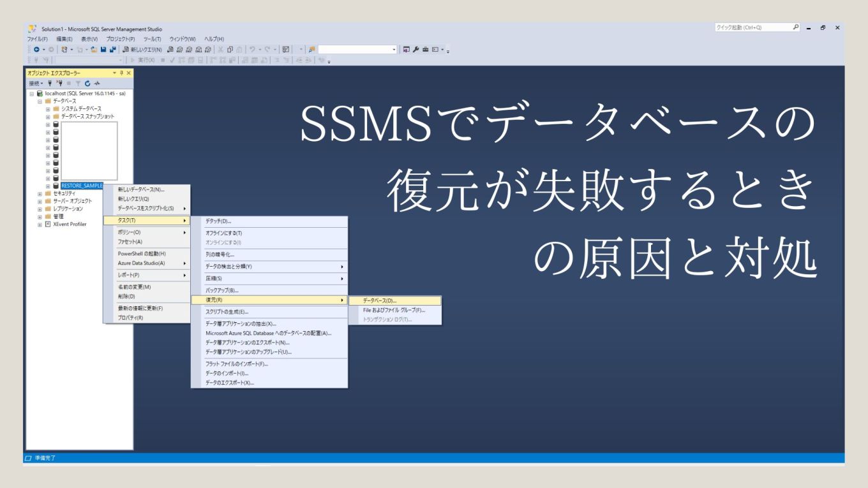Open the 圧縮(S) submenu
This screenshot has height=488, width=868.
pos(269,279)
